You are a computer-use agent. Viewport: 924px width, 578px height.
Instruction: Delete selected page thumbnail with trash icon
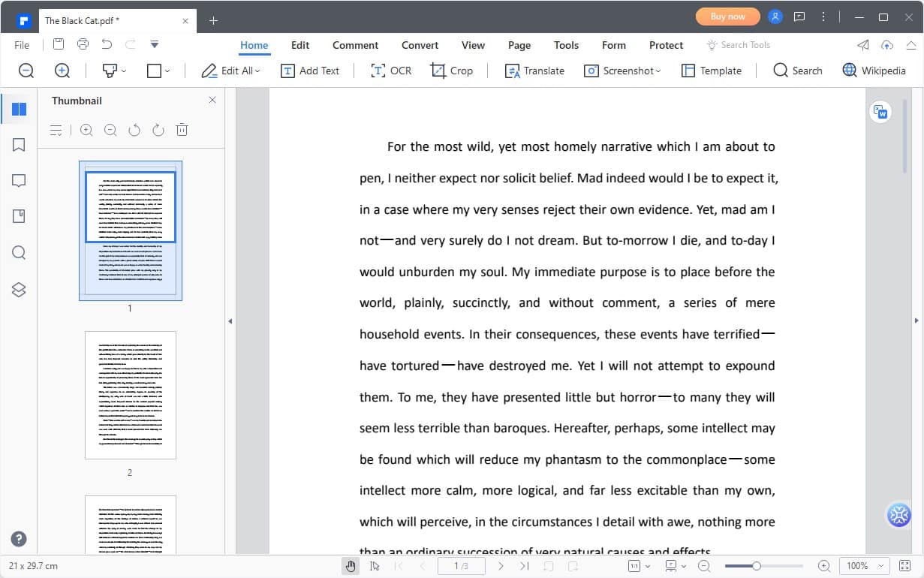coord(182,130)
